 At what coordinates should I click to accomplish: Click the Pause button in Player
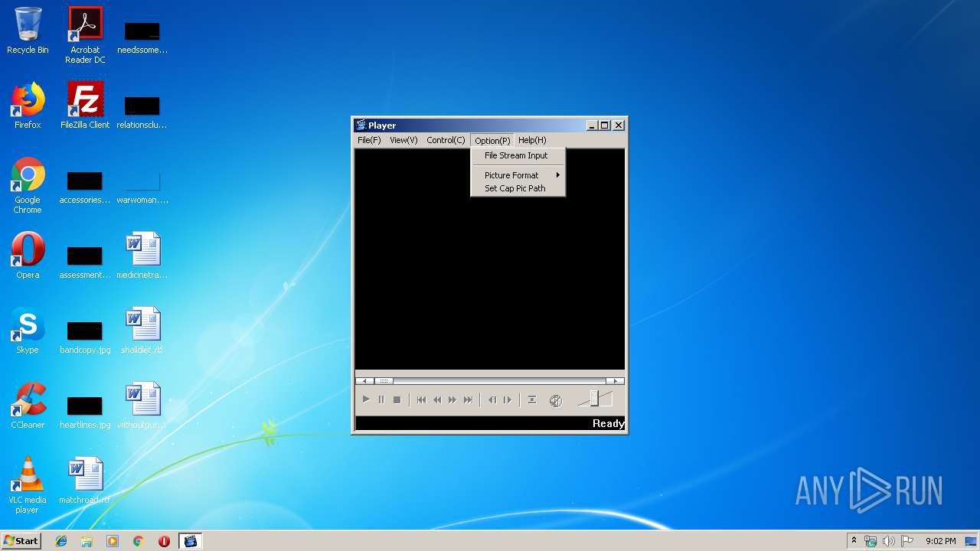(x=381, y=399)
